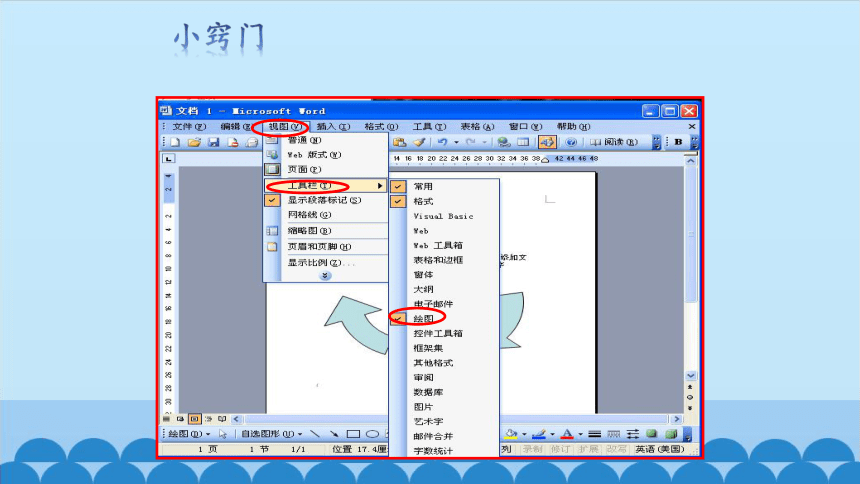
Task: Click the Normal view button in status corner
Action: click(166, 419)
